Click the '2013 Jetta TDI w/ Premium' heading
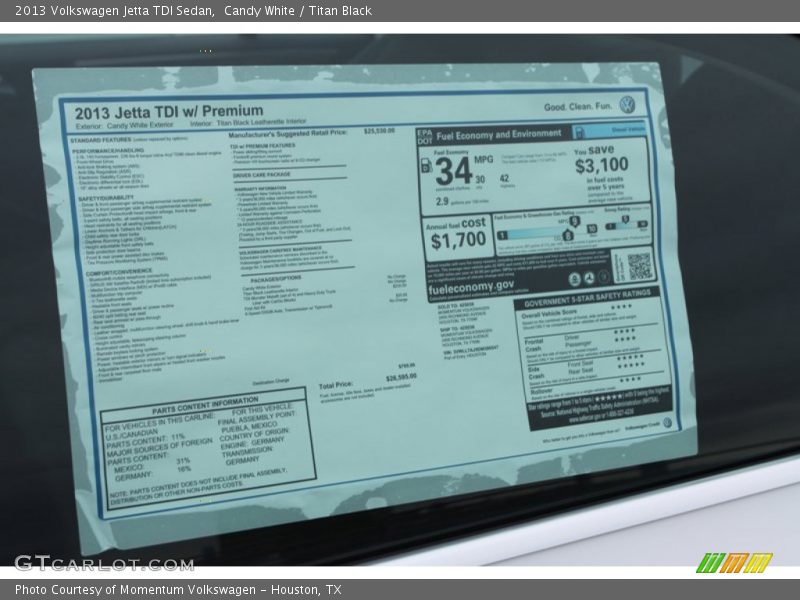Screen dimensions: 800x600 (x=169, y=111)
